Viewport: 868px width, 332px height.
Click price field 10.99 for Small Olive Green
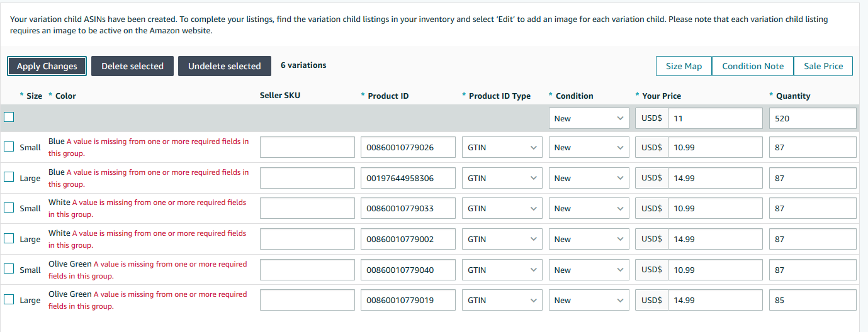click(x=715, y=270)
